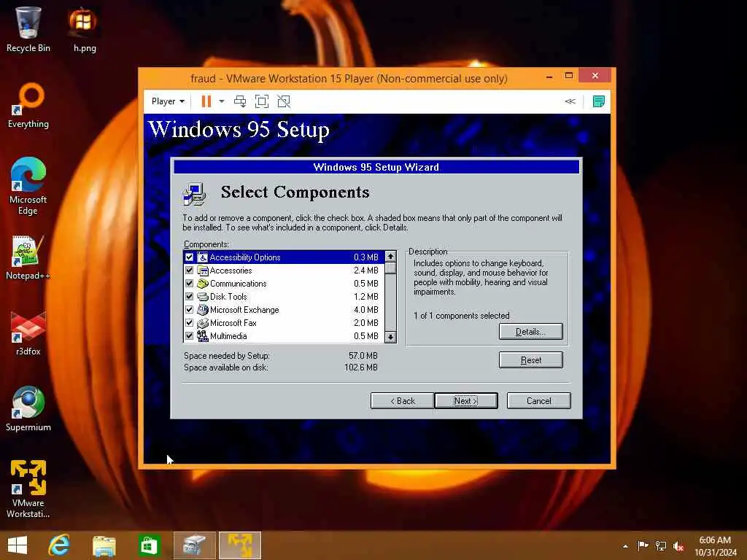Click the 57.0 MB space needed value
The width and height of the screenshot is (747, 560).
click(363, 356)
